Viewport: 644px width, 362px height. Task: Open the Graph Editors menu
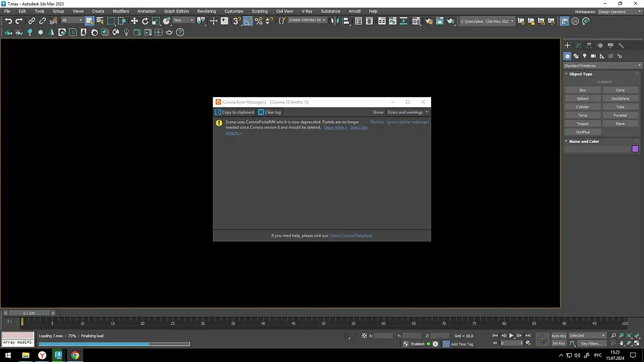click(176, 11)
